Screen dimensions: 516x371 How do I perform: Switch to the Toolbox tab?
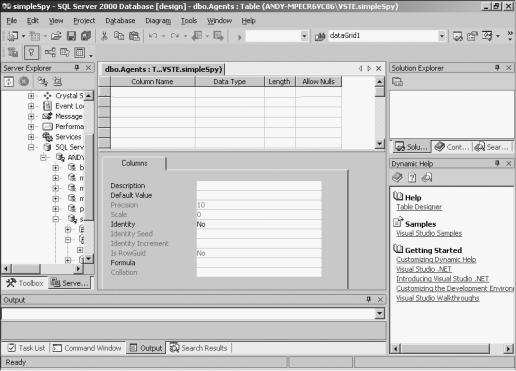(25, 283)
